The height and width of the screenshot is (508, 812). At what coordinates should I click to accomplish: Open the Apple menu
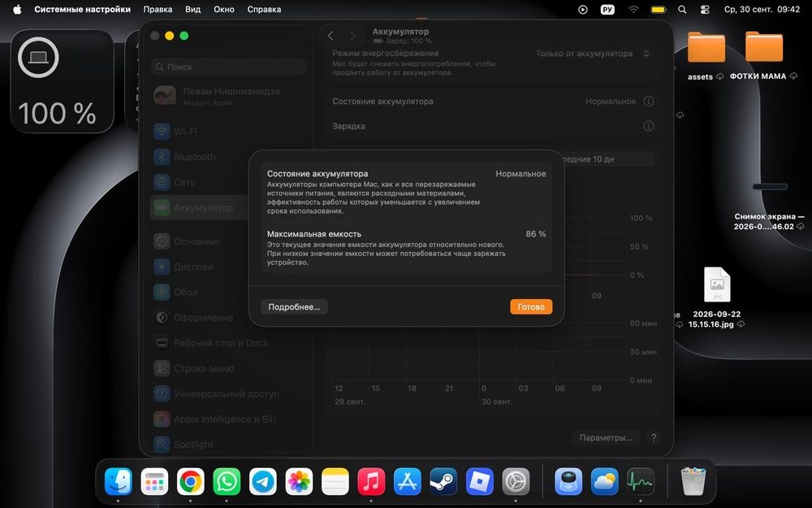coord(17,9)
